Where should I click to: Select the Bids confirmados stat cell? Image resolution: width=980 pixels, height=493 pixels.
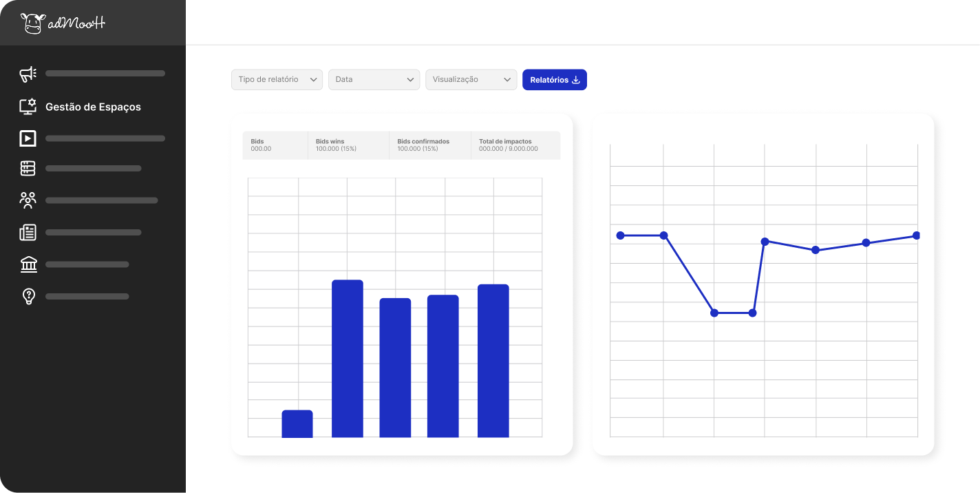[x=429, y=145]
